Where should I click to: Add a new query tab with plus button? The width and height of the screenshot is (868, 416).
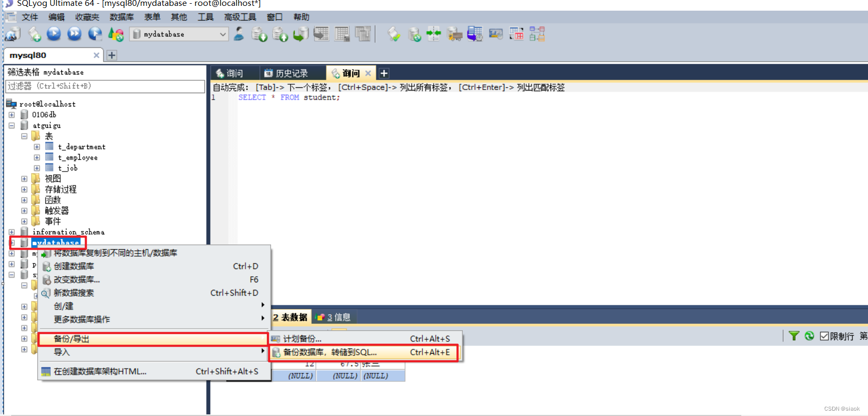[x=384, y=73]
